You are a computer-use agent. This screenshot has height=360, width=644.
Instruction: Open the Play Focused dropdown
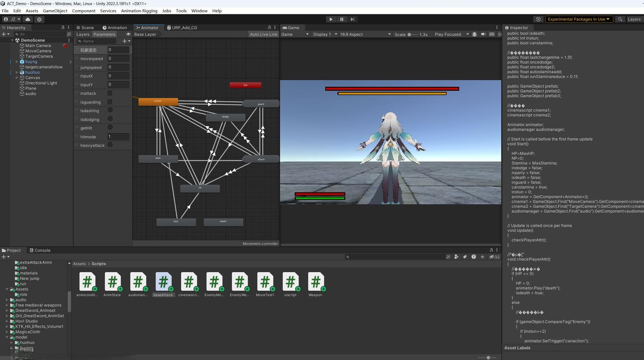(452, 34)
